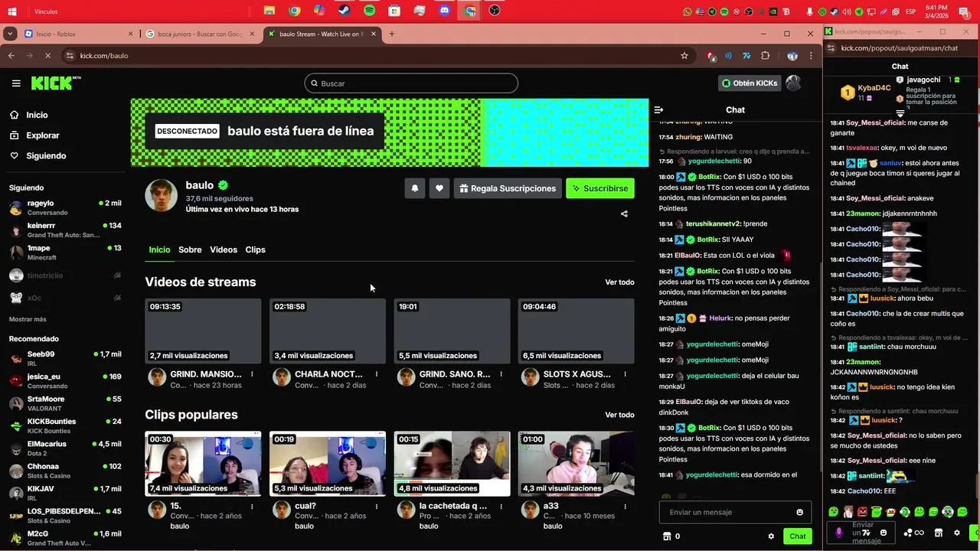Click the green Chat send button
Screen dimensions: 980x551
click(x=798, y=536)
